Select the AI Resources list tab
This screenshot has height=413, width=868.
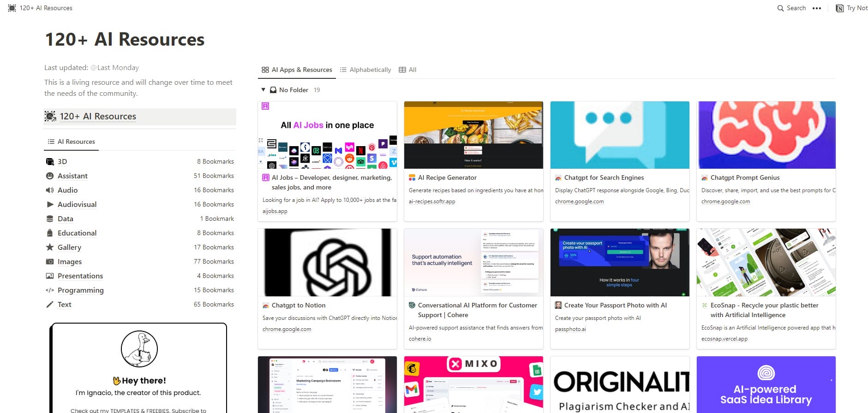72,142
